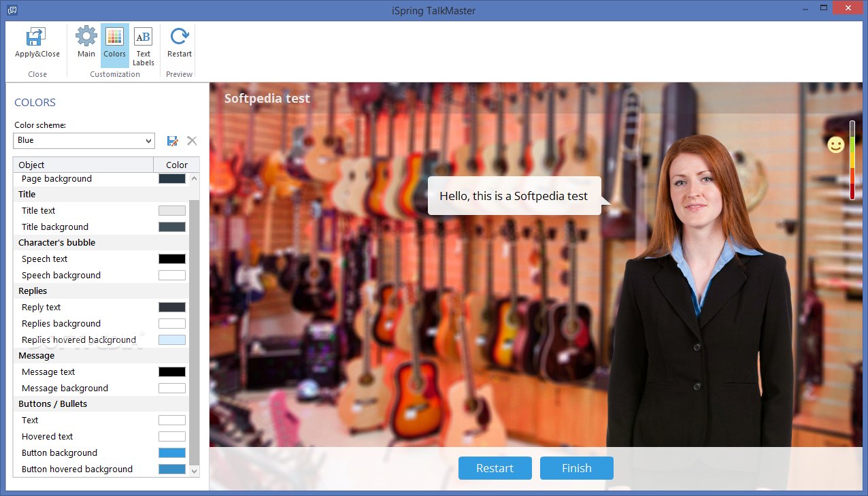Viewport: 868px width, 496px height.
Task: Change the Title text color swatch
Action: (172, 211)
